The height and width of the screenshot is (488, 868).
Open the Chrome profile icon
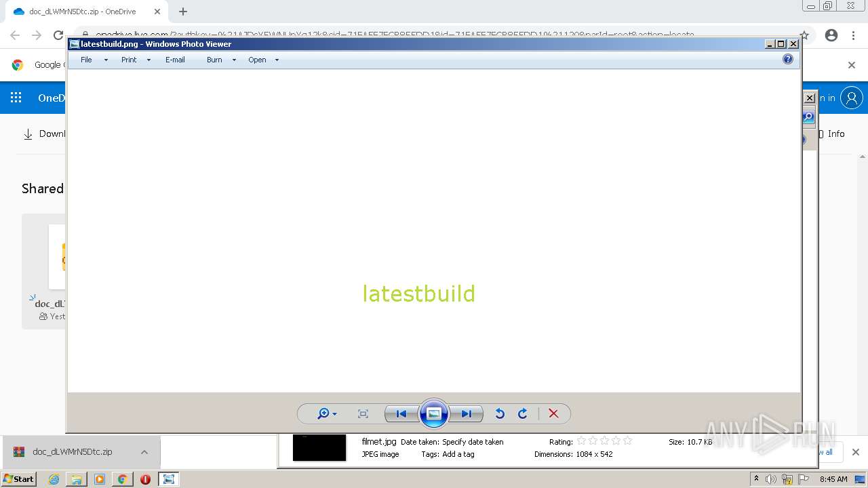point(831,35)
